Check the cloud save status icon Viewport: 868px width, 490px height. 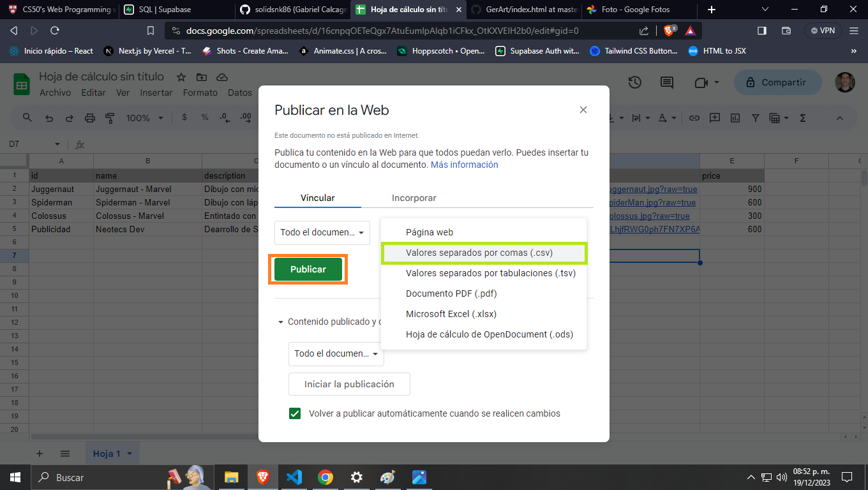[x=222, y=77]
